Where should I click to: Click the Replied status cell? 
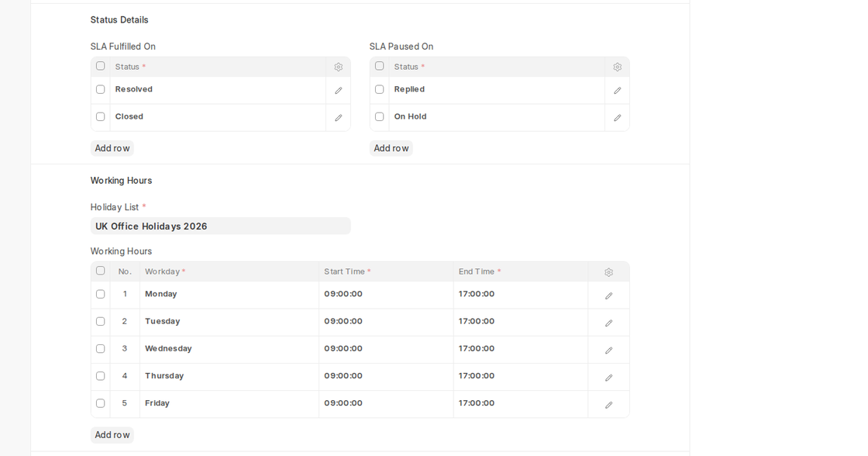[497, 90]
